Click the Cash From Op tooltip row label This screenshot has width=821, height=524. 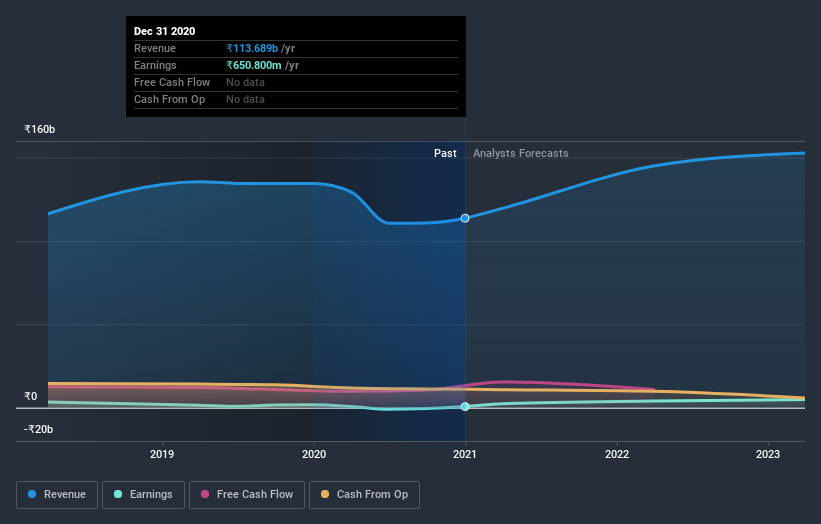click(x=169, y=99)
